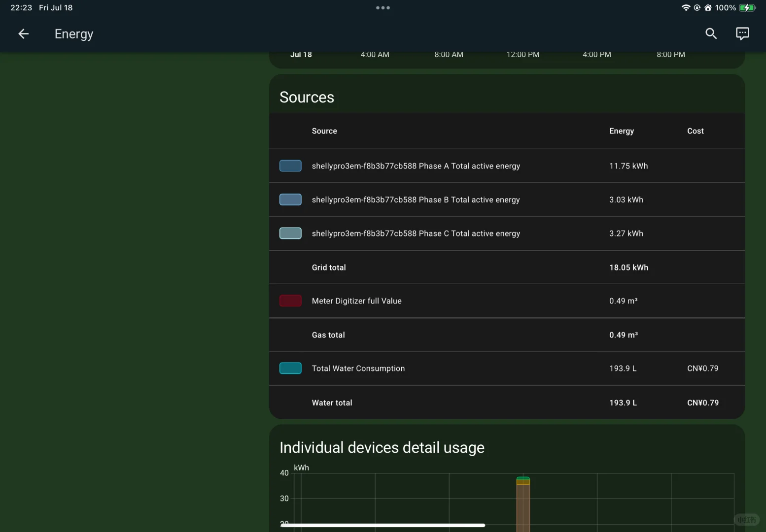
Task: Tap the three-dot multitasking indicator
Action: tap(383, 8)
